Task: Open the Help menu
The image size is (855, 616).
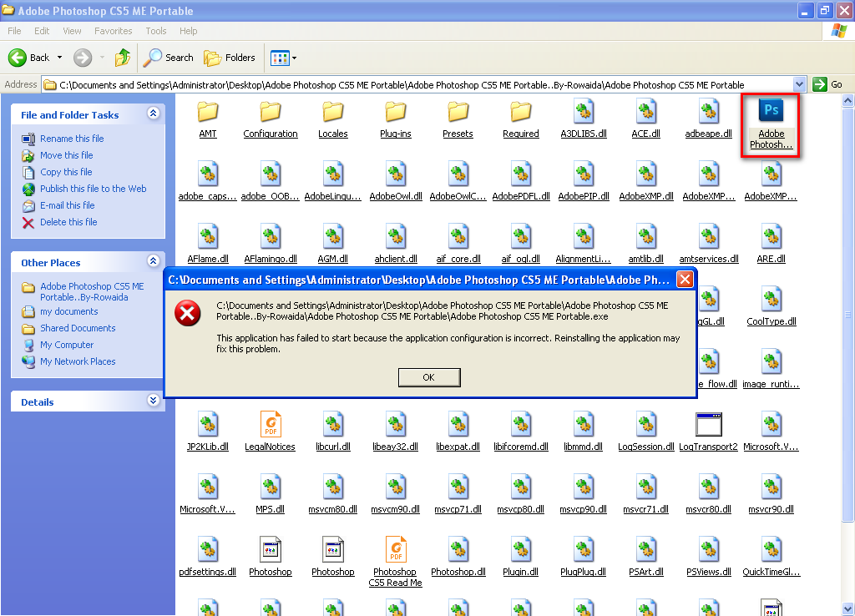Action: tap(188, 31)
